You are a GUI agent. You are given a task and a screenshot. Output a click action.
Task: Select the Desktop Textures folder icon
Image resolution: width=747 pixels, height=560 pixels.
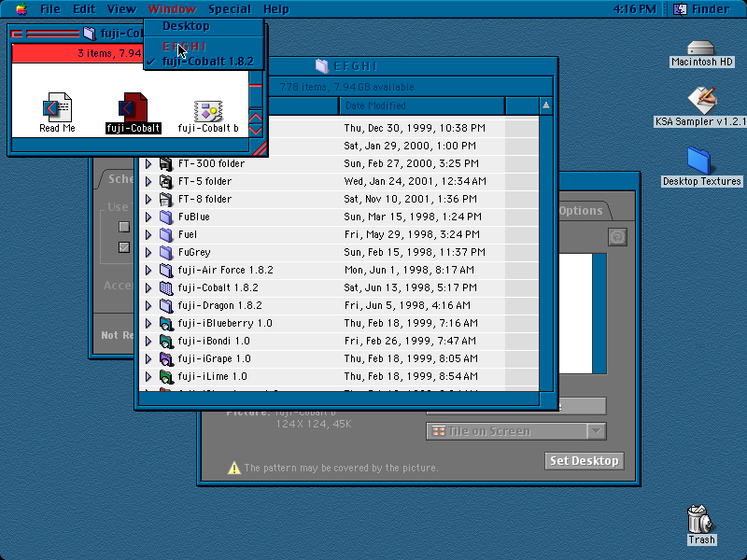point(699,161)
